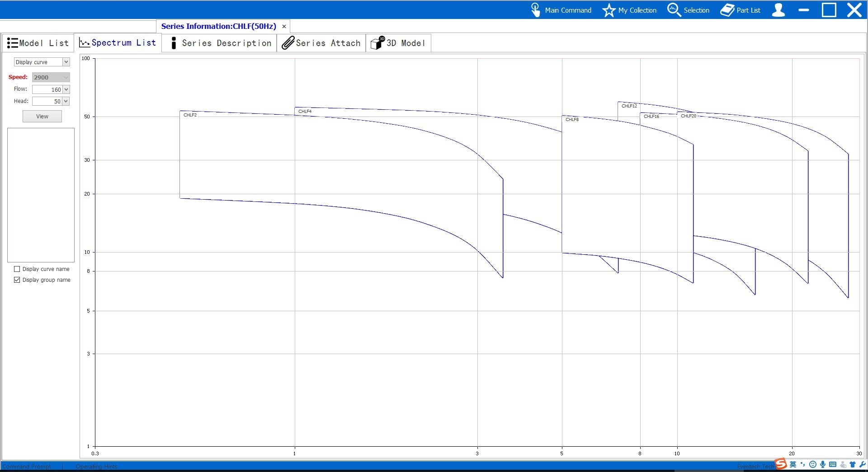Click the Selection magnifier icon

coord(674,10)
